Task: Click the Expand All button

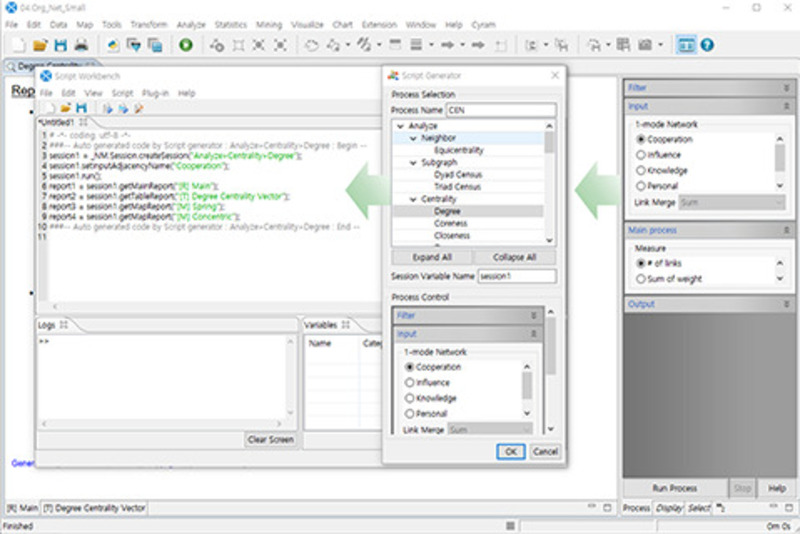Action: 432,257
